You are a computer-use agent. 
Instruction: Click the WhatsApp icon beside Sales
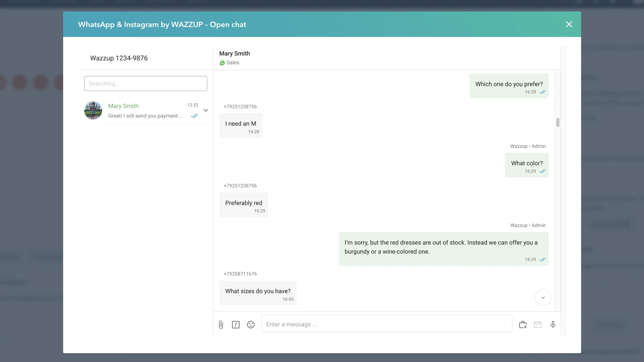222,62
